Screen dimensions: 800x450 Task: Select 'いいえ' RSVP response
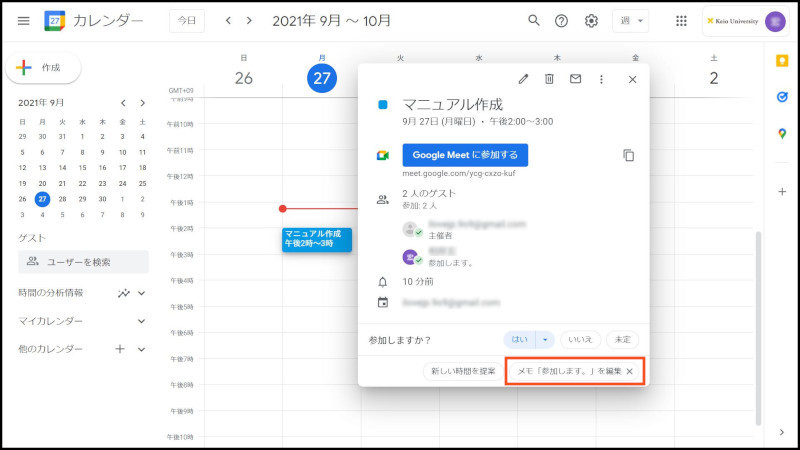580,339
